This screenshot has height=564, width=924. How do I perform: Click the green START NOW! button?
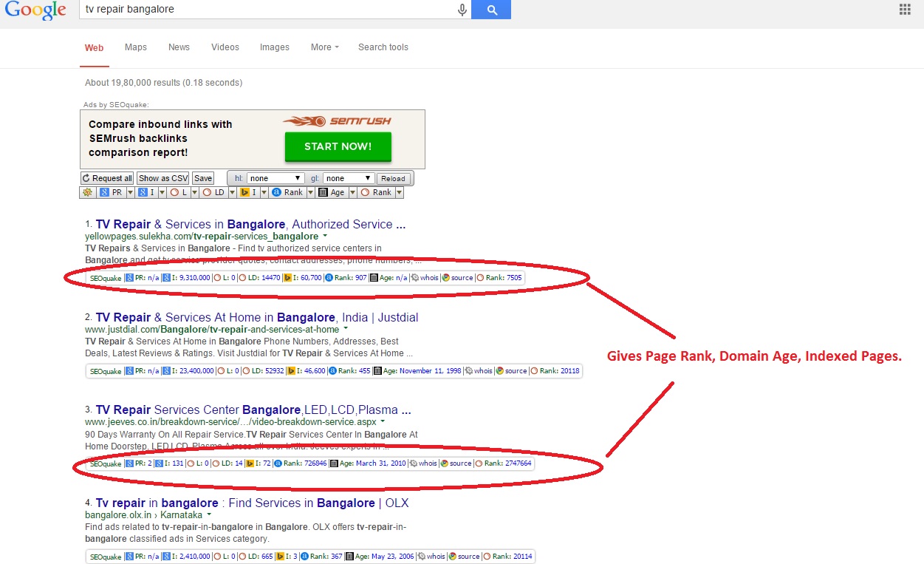pos(338,146)
